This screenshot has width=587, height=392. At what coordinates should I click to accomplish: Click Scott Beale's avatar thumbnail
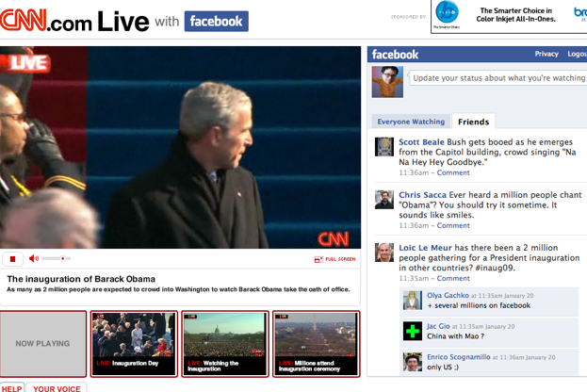384,147
